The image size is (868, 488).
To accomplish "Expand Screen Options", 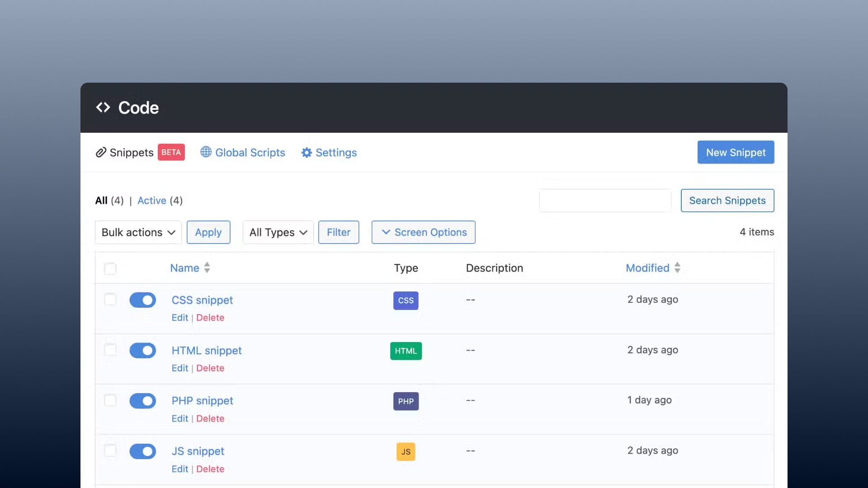I will point(423,232).
